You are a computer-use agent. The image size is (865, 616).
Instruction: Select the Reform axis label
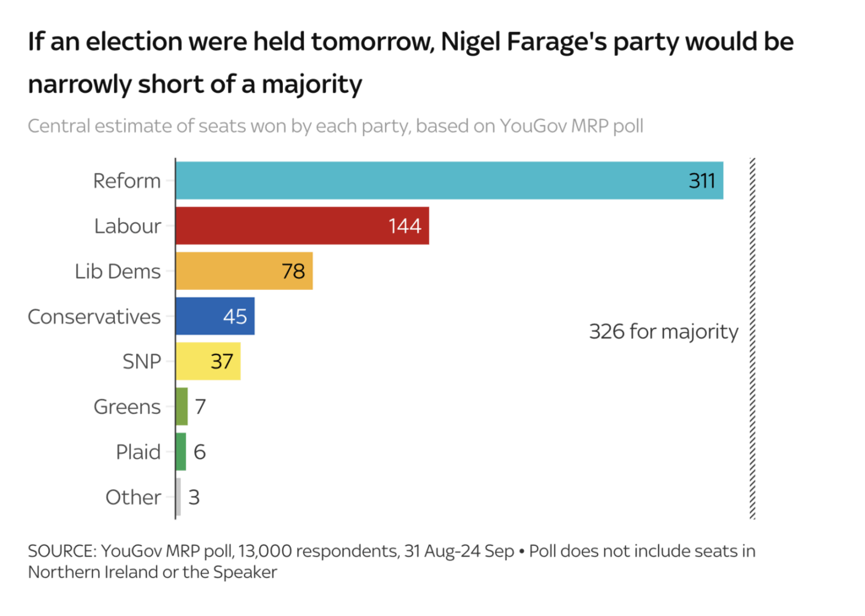click(127, 181)
